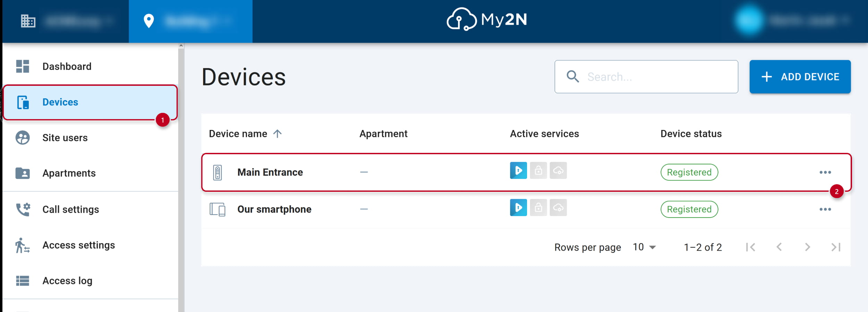
Task: Click Our smartphone cloud configuration service icon
Action: click(x=558, y=207)
